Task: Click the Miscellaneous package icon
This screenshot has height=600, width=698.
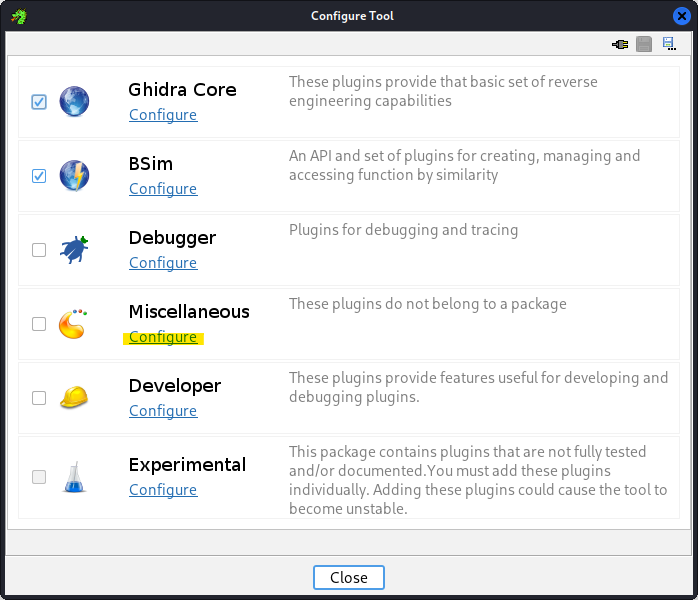Action: 74,323
